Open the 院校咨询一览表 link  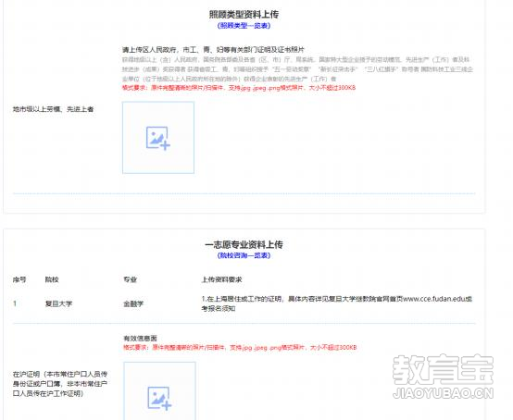point(244,255)
